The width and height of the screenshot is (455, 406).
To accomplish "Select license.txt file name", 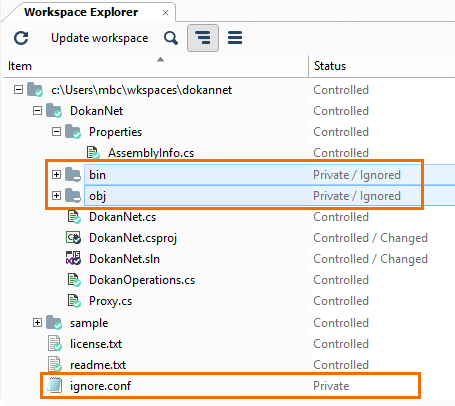I will pos(96,344).
